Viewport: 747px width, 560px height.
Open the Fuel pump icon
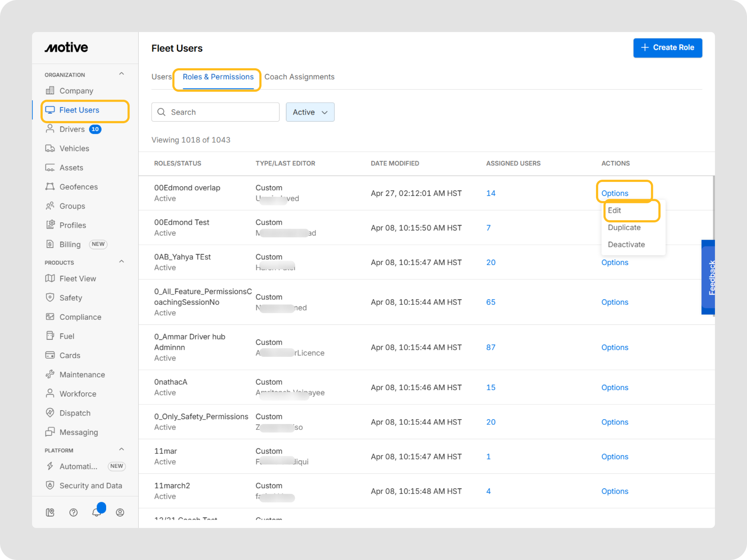[x=50, y=336]
